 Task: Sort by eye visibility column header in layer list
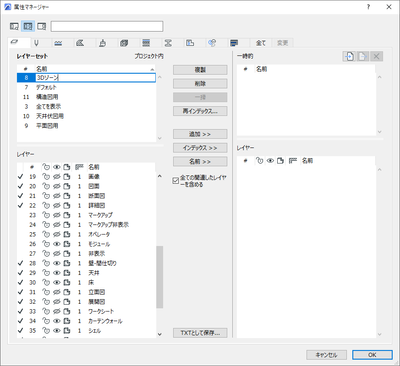(57, 167)
